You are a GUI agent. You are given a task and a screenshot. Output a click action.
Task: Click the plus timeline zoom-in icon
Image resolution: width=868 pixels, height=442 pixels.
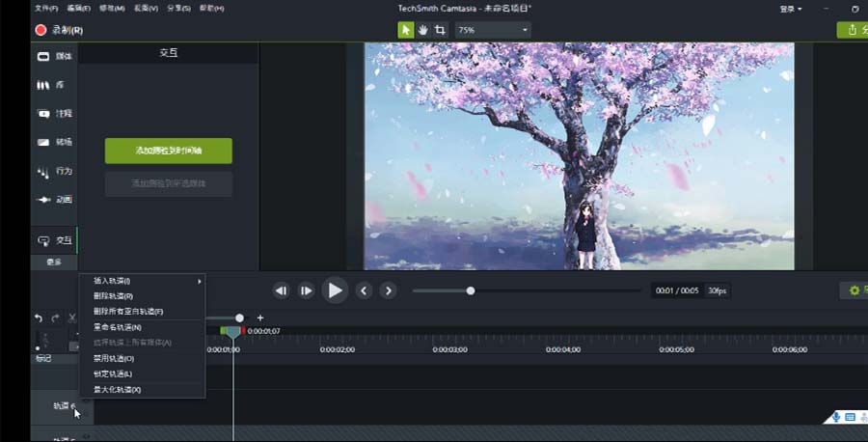pyautogui.click(x=260, y=318)
